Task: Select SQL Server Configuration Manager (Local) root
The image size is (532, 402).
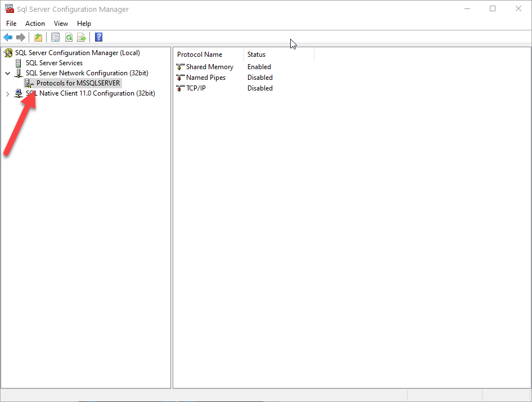Action: pyautogui.click(x=78, y=53)
